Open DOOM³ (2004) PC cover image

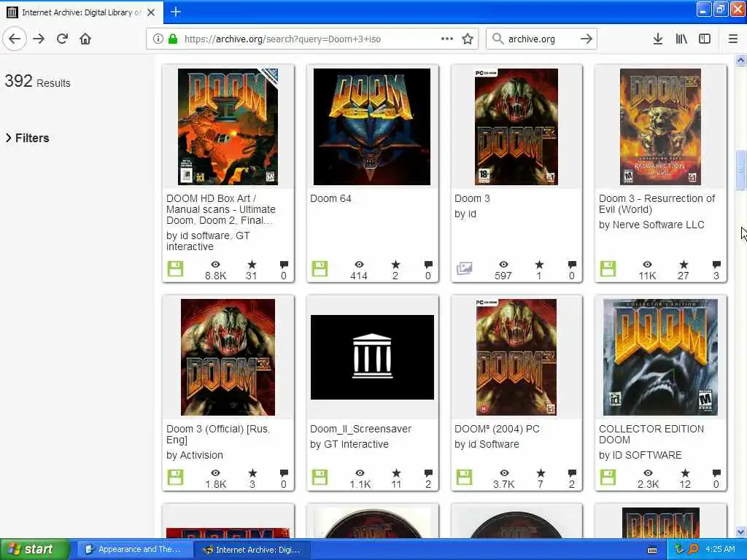pyautogui.click(x=516, y=357)
